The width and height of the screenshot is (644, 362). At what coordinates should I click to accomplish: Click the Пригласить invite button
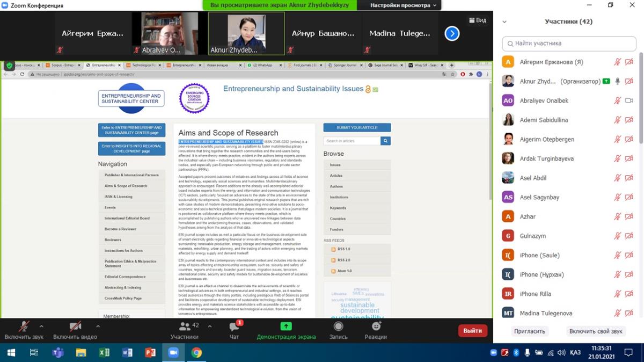point(529,331)
